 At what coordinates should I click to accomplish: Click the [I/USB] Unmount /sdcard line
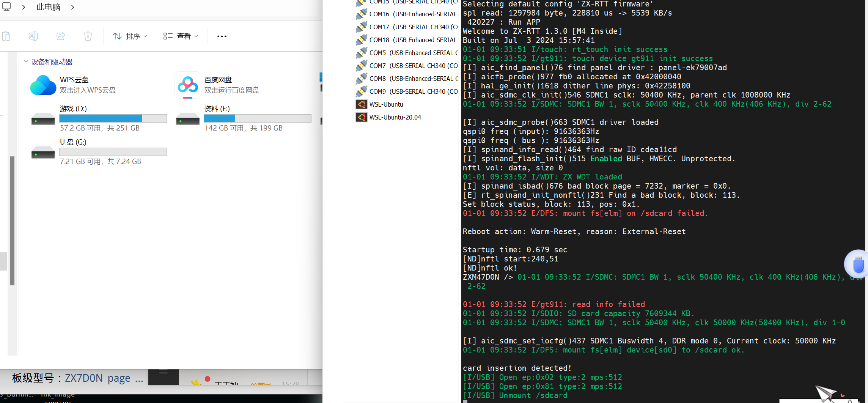coord(515,395)
